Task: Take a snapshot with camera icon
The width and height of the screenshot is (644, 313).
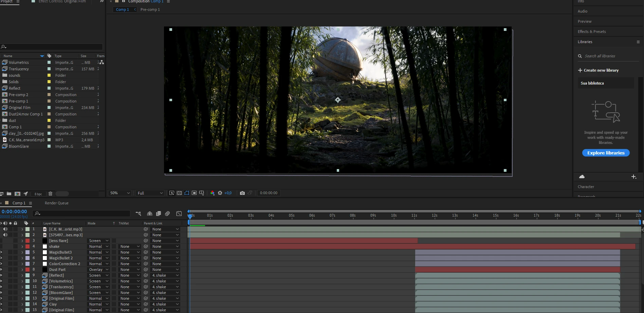Action: click(242, 193)
